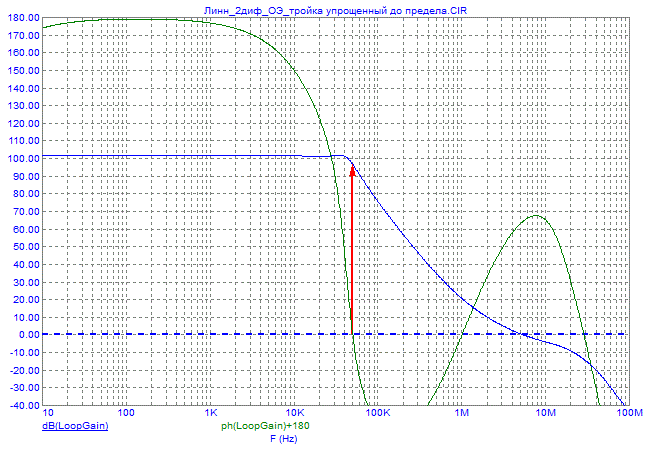Click the 100M frequency axis label
The width and height of the screenshot is (656, 456).
pos(630,413)
